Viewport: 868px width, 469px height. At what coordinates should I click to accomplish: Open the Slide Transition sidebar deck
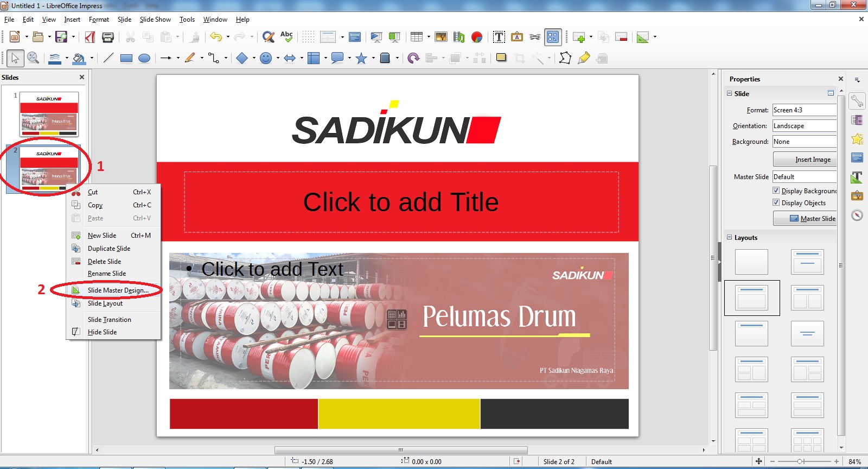857,120
